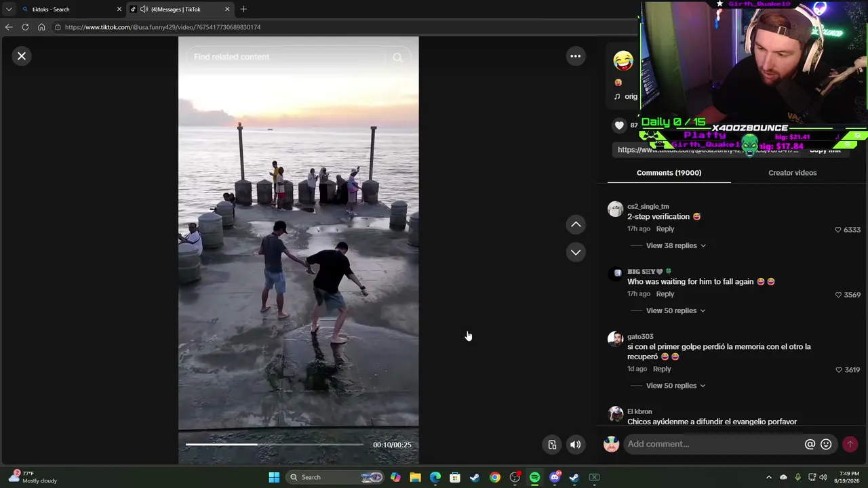The image size is (868, 488).
Task: Open Microsoft Edge from the taskbar
Action: coord(435,477)
